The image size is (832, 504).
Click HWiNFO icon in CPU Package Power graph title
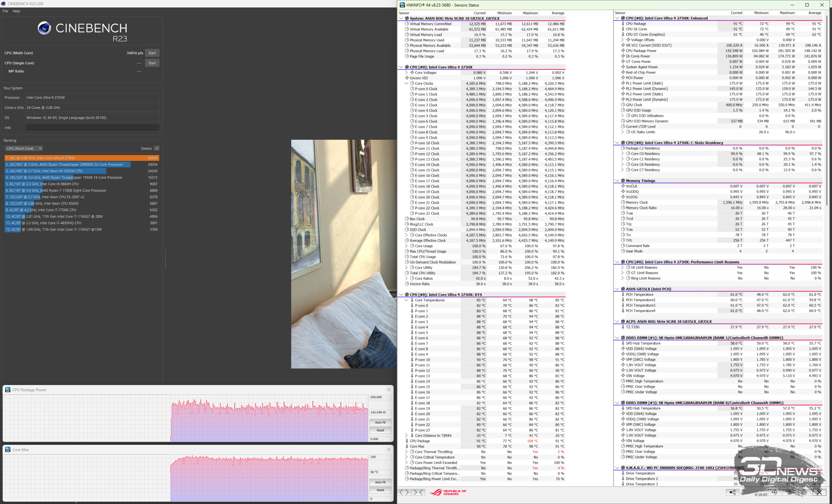coord(8,390)
